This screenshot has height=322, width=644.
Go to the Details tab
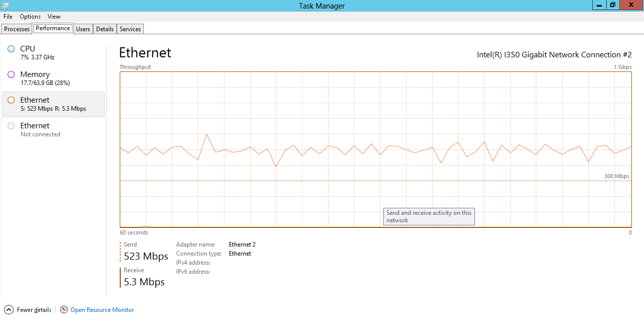105,29
